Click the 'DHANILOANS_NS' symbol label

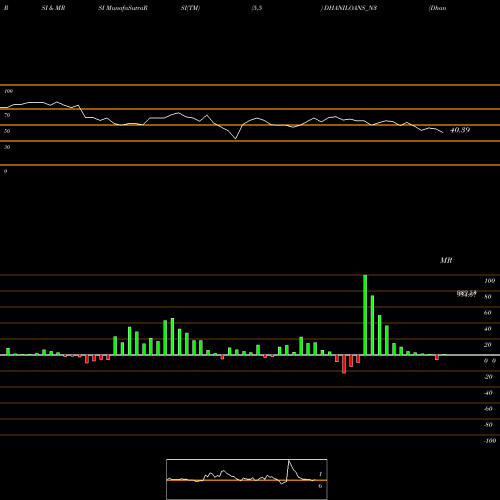pyautogui.click(x=349, y=8)
